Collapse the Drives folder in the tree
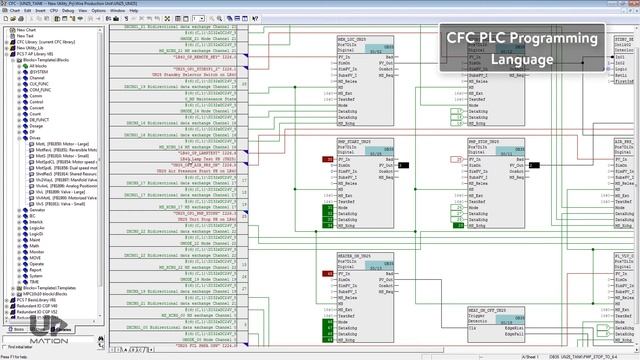Screen dimensions: 640x360 click(x=19, y=138)
